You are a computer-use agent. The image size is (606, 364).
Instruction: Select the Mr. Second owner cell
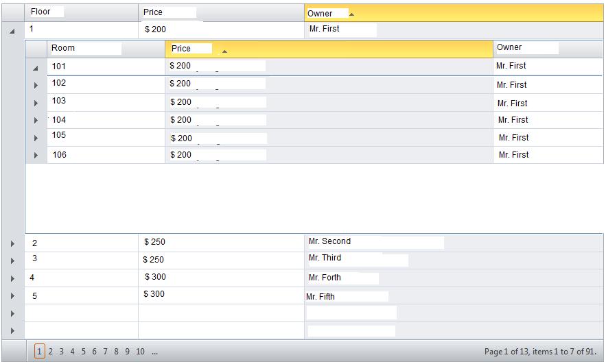329,241
